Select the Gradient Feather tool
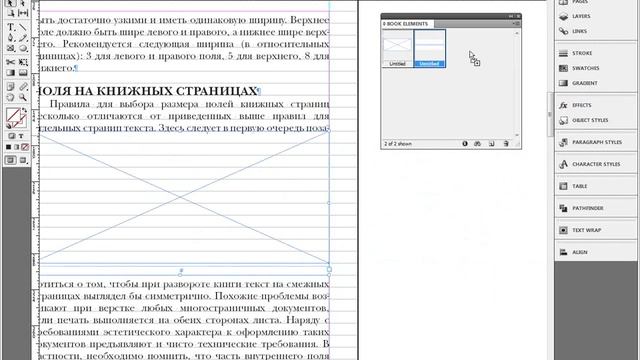Image resolution: width=640 pixels, height=360 pixels. (x=23, y=73)
